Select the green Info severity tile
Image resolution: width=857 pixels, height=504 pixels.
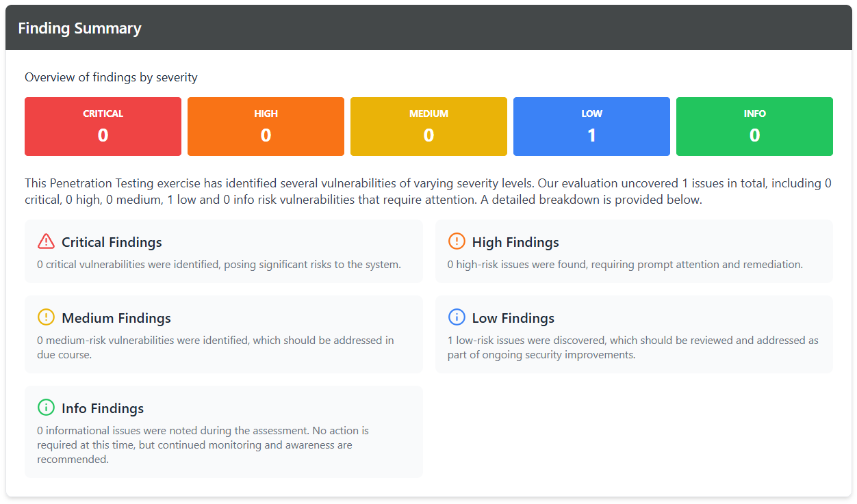pos(754,127)
